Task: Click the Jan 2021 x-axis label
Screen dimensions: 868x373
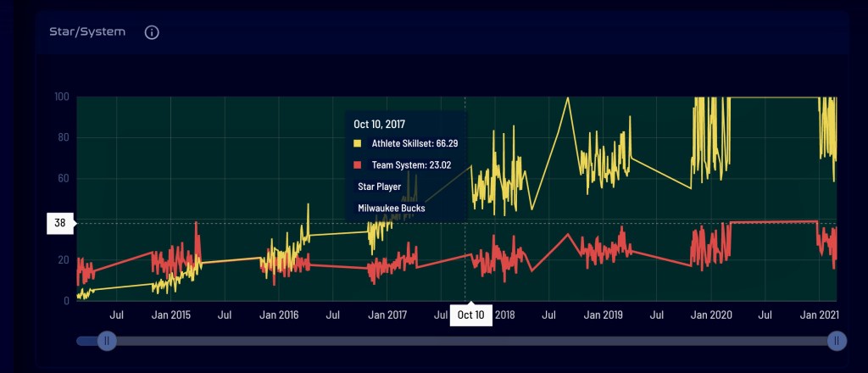Action: click(x=817, y=315)
